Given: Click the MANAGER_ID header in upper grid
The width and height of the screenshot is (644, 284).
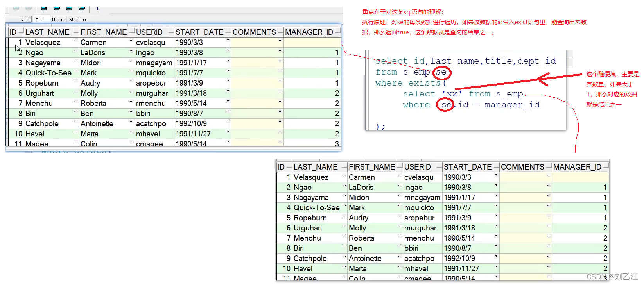Looking at the screenshot, I should [x=312, y=32].
